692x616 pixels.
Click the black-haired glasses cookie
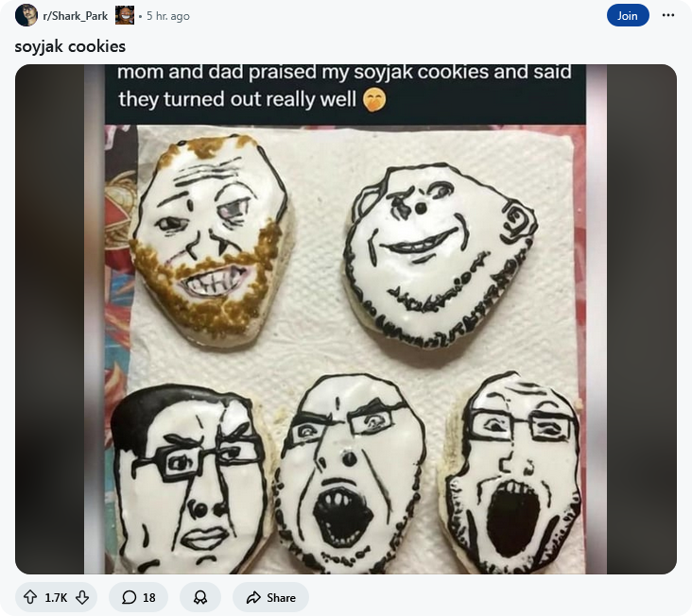click(x=190, y=478)
